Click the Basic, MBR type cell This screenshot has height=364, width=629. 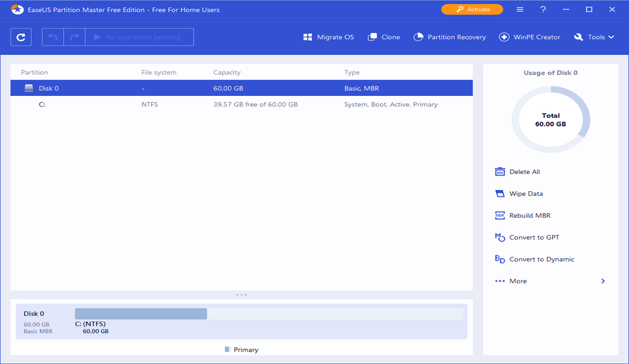[x=362, y=88]
